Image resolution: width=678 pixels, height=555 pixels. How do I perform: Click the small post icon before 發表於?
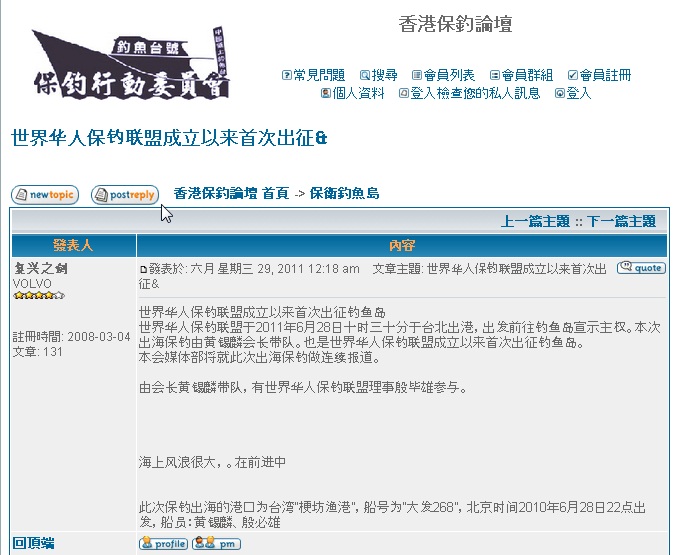(143, 270)
